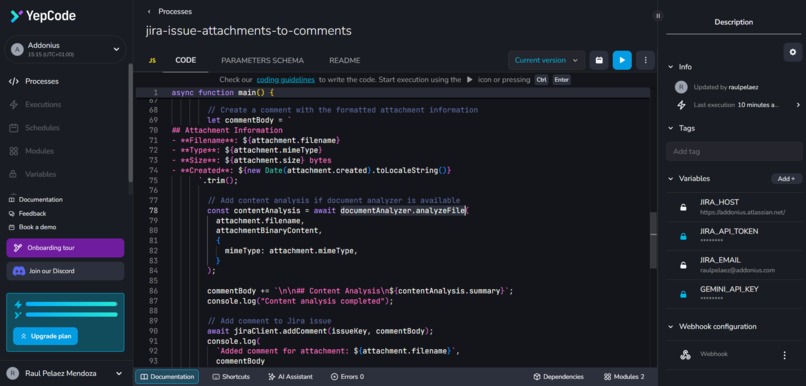The image size is (806, 386).
Task: Switch to the CODE tab
Action: click(186, 60)
